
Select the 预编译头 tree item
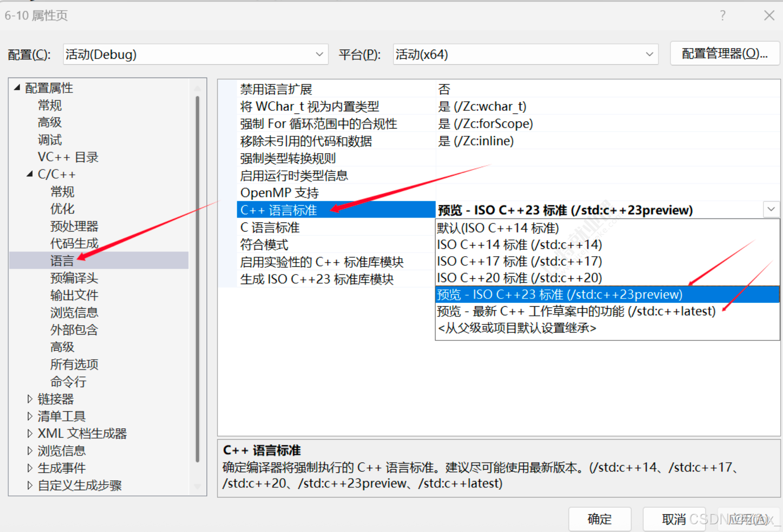click(74, 278)
